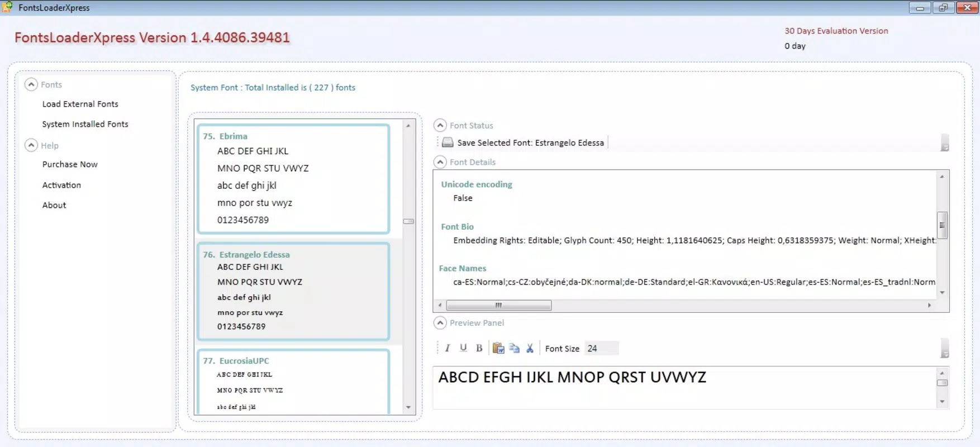980x447 pixels.
Task: Click the '30 Days Evaluation Version' text
Action: click(836, 31)
